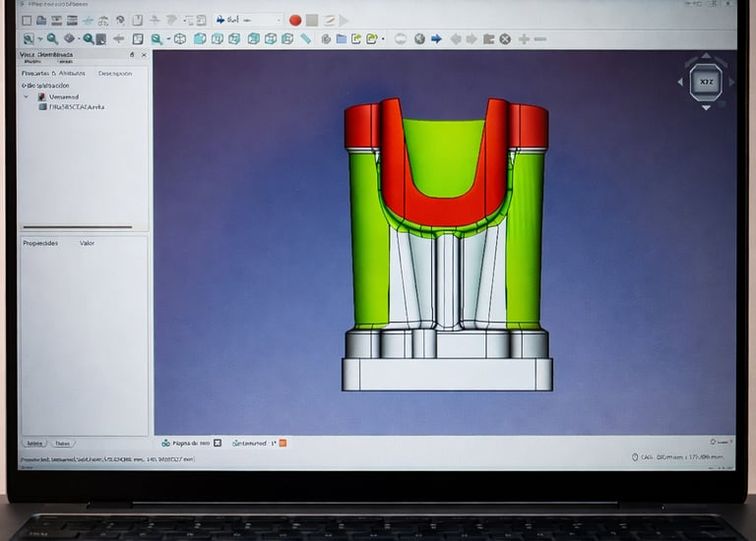Click the refresh recompute icon in top toolbar
The width and height of the screenshot is (756, 541).
120,21
